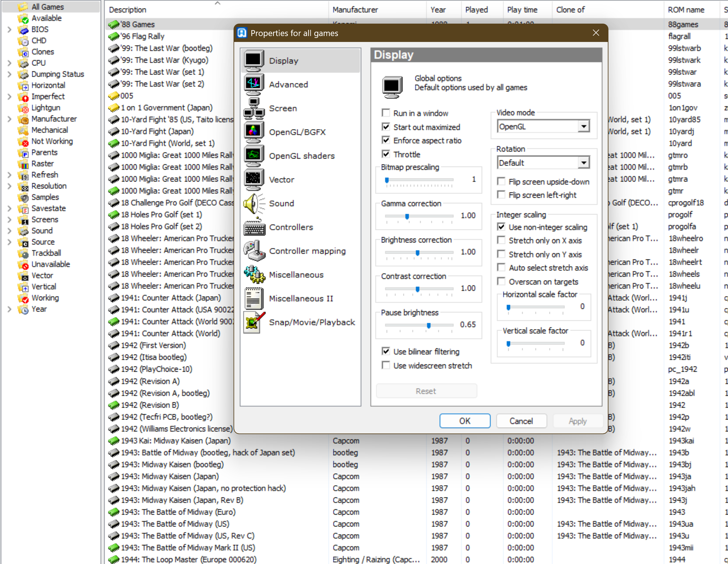Image resolution: width=728 pixels, height=564 pixels.
Task: Click the Parents folder icon
Action: click(x=23, y=153)
